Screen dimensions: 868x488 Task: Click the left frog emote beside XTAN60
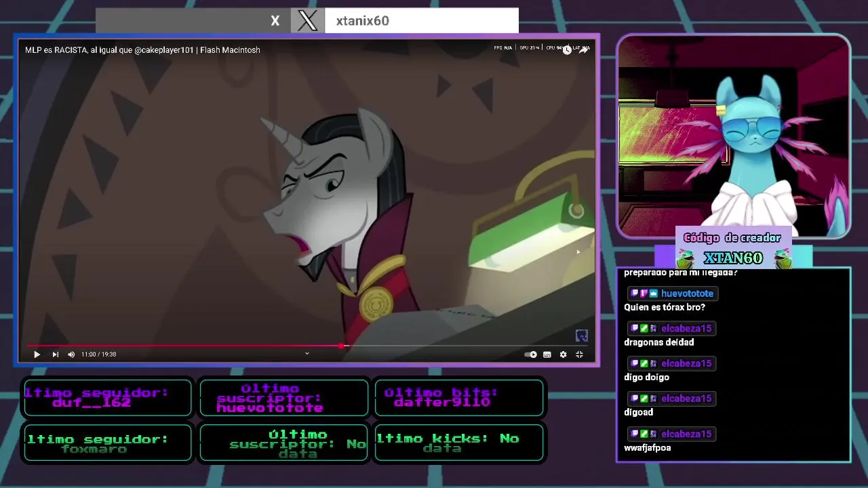[686, 259]
